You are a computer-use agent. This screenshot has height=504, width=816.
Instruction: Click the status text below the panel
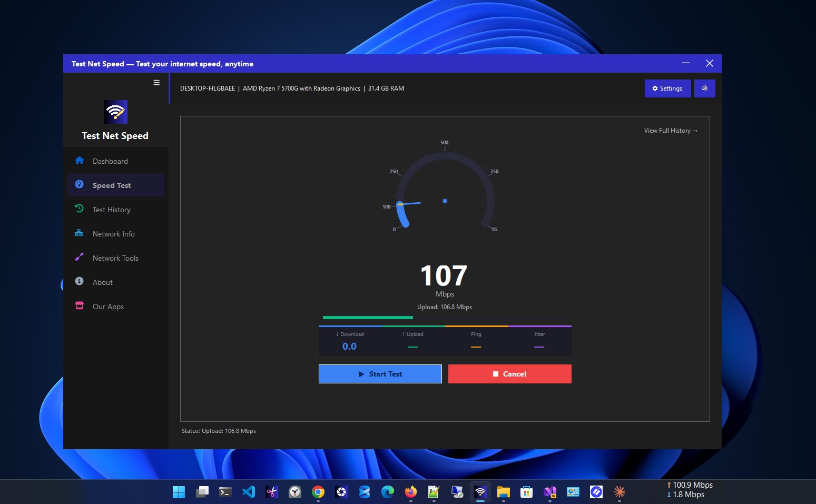point(219,431)
